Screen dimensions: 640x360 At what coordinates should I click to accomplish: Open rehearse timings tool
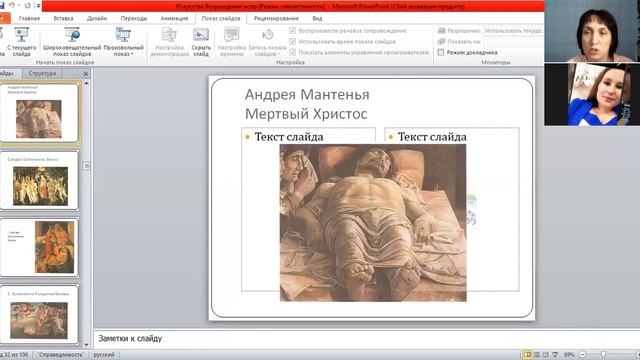[x=231, y=42]
